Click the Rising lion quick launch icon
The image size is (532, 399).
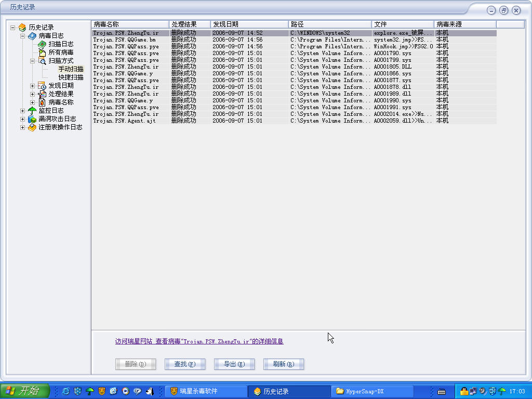pyautogui.click(x=102, y=391)
